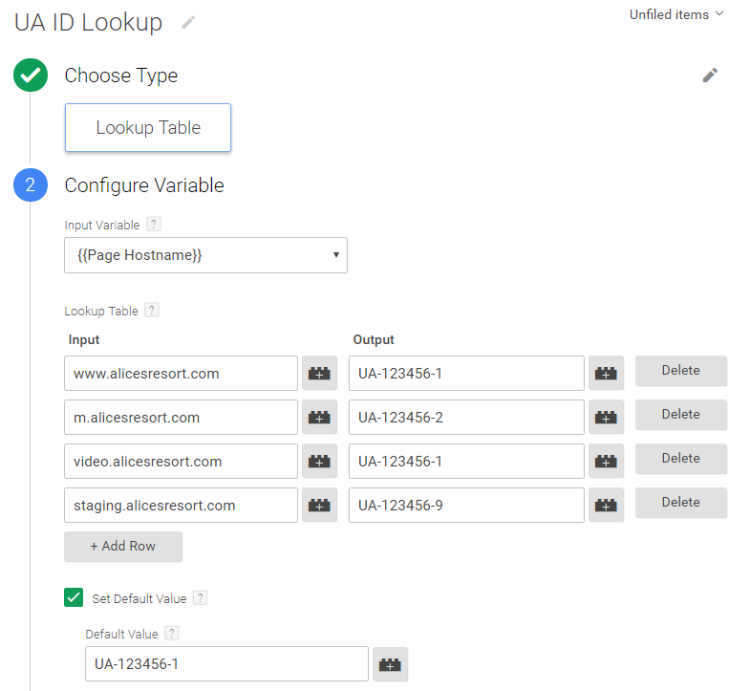
Task: Insert variable next to Default Value field
Action: pos(390,664)
